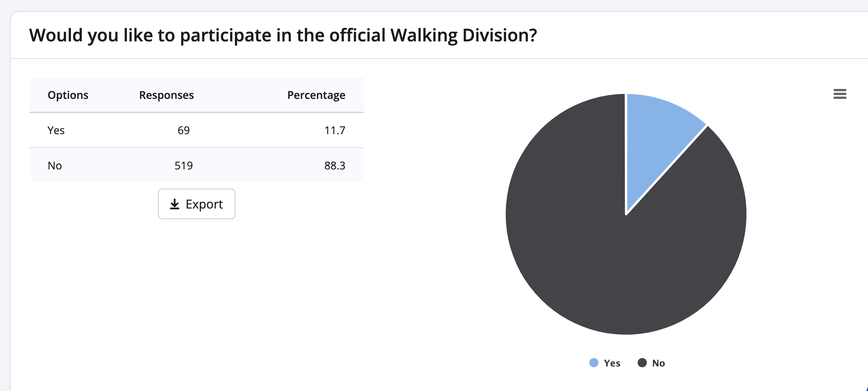Click the Walking Division question title
Screen dimensions: 868x391
283,35
